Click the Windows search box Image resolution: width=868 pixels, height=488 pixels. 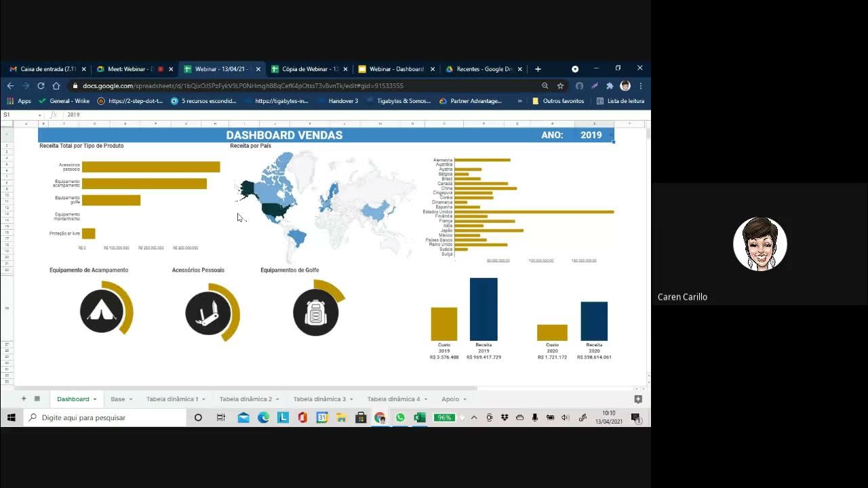(105, 418)
